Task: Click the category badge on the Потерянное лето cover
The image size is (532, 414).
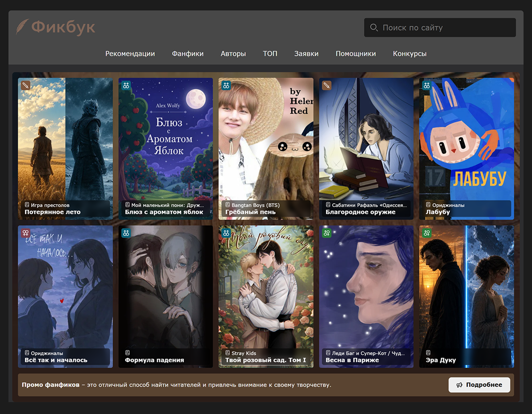Action: pos(26,85)
